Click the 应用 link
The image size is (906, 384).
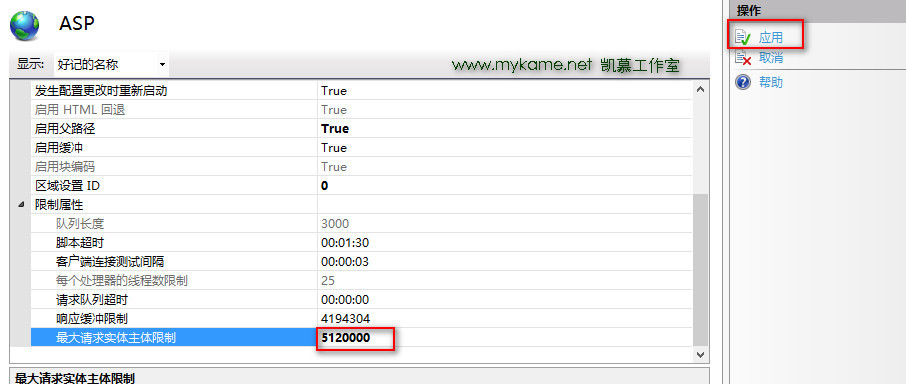pos(771,38)
